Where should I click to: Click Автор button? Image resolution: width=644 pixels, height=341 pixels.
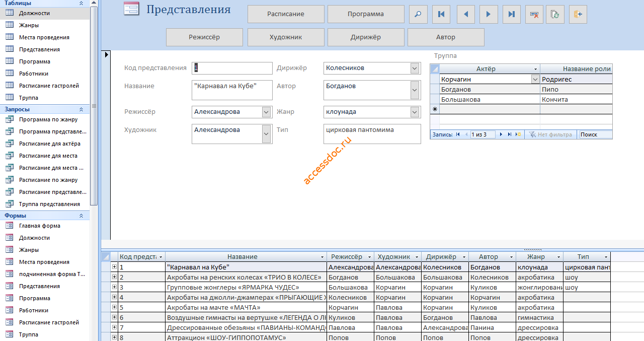pyautogui.click(x=446, y=37)
